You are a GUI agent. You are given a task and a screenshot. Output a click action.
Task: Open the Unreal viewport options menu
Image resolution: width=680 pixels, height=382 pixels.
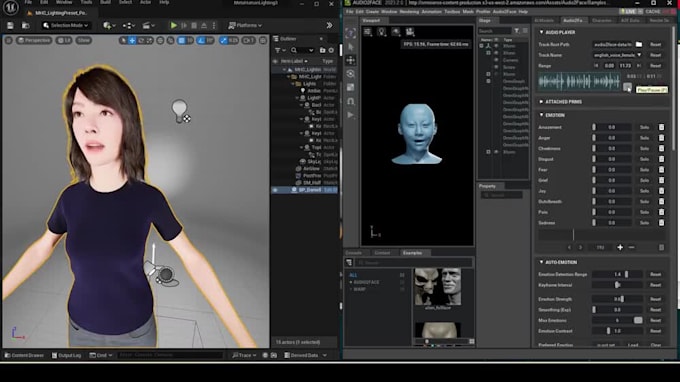pos(8,40)
